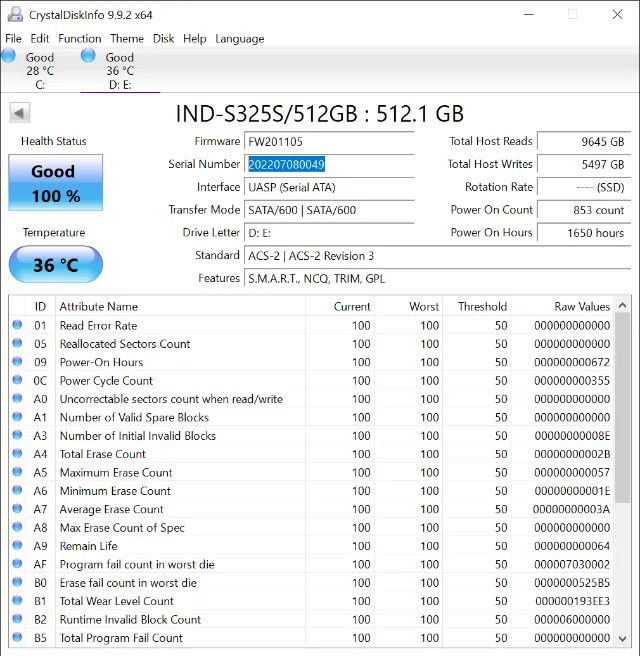Click the attribute list vertical scrollbar thumb
Viewport: 640px width, 656px height.
(x=622, y=408)
